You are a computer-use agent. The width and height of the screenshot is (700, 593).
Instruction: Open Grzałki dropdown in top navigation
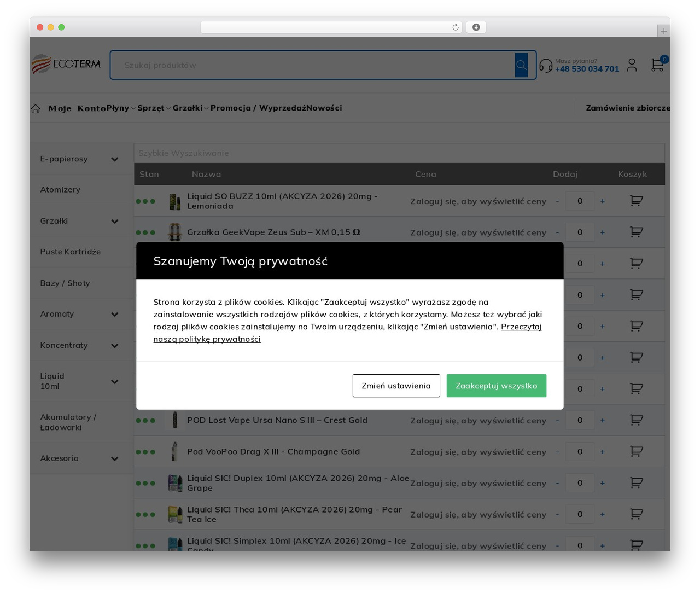pyautogui.click(x=190, y=108)
